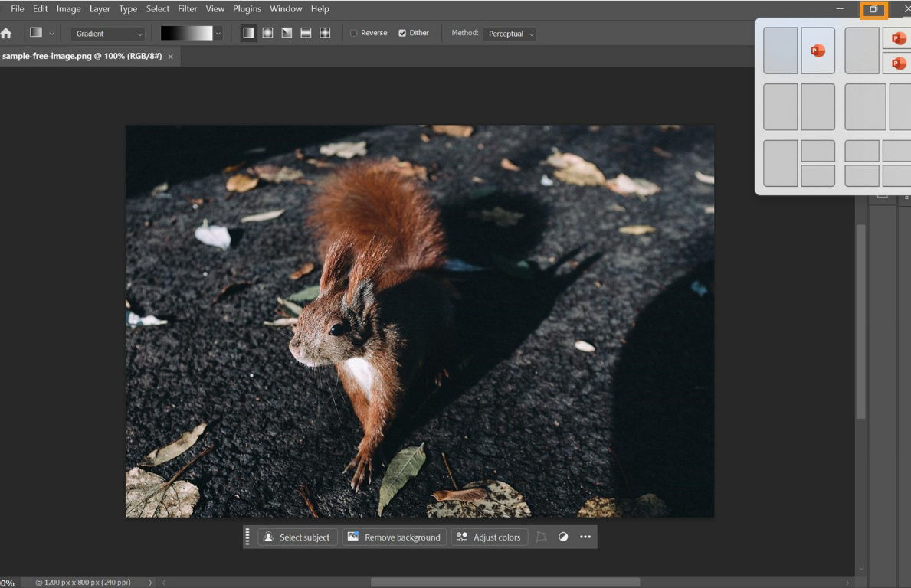Click the Remove background button
The height and width of the screenshot is (588, 911).
tap(394, 537)
